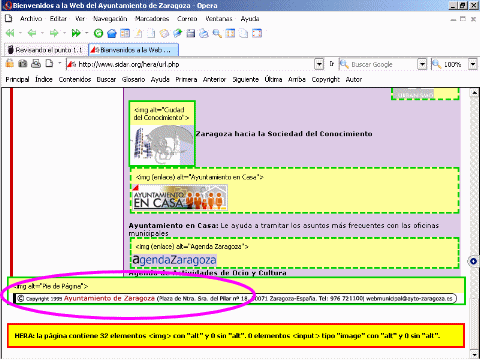Viewport: 480px width, 360px height.
Task: Click the Fast Forward double-arrow icon
Action: 76,33
